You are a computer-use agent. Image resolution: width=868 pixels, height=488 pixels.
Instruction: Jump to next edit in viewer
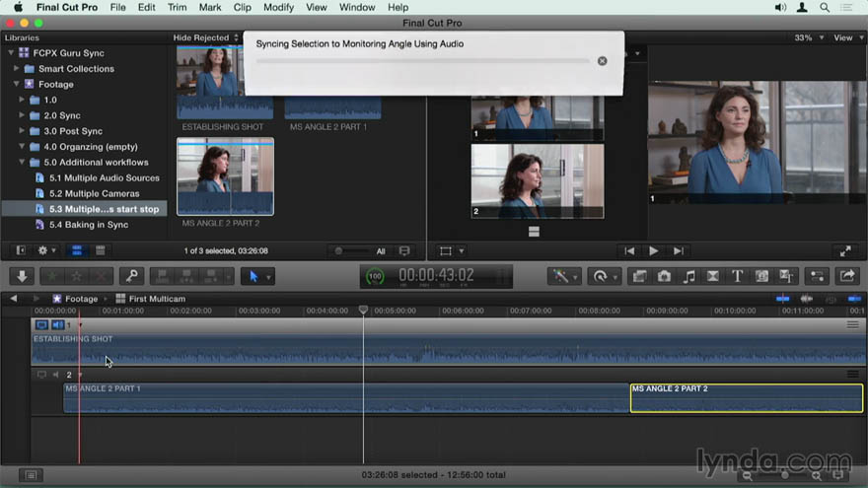tap(679, 251)
